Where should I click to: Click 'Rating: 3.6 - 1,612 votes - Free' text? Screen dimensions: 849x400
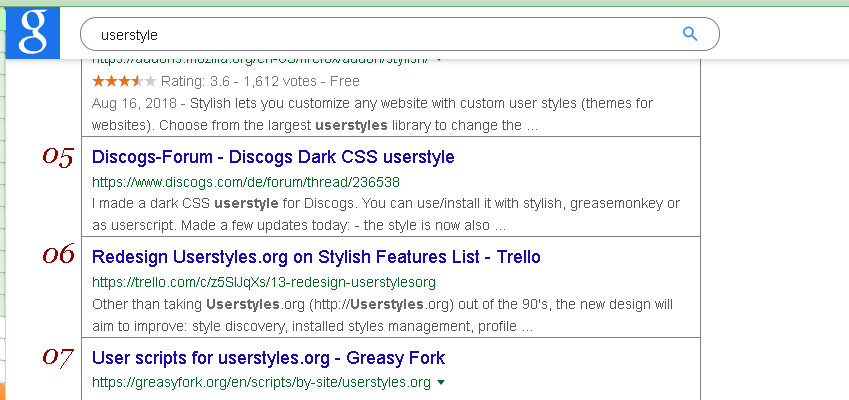260,81
